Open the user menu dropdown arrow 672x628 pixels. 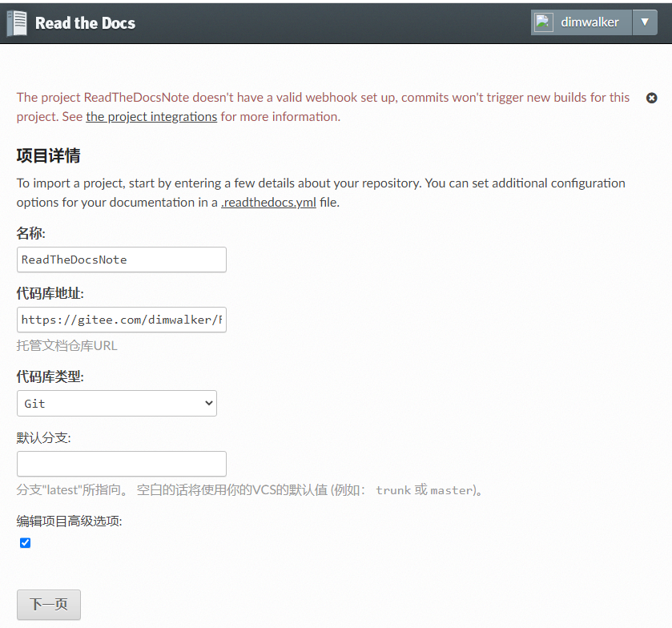tap(645, 22)
